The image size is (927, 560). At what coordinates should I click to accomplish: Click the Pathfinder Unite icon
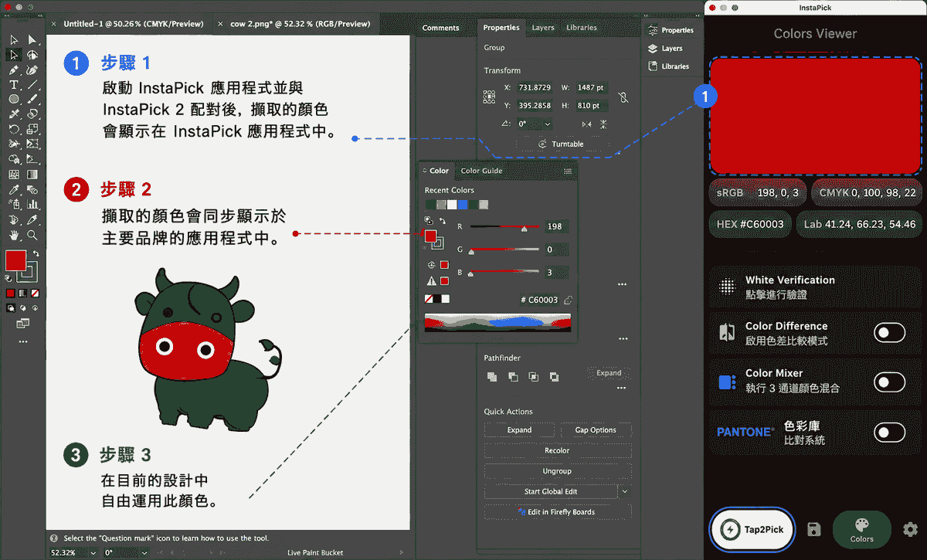491,377
